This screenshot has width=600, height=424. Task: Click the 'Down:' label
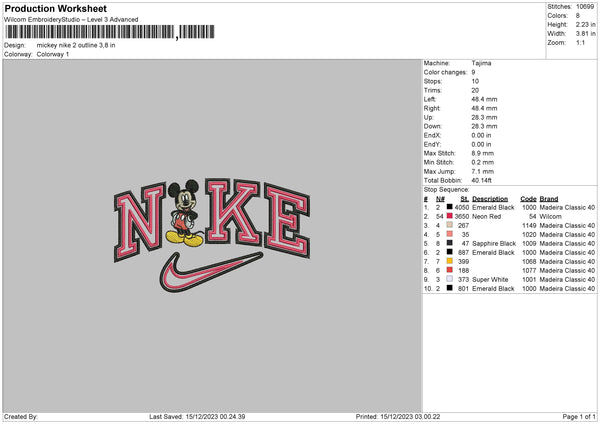tap(432, 127)
